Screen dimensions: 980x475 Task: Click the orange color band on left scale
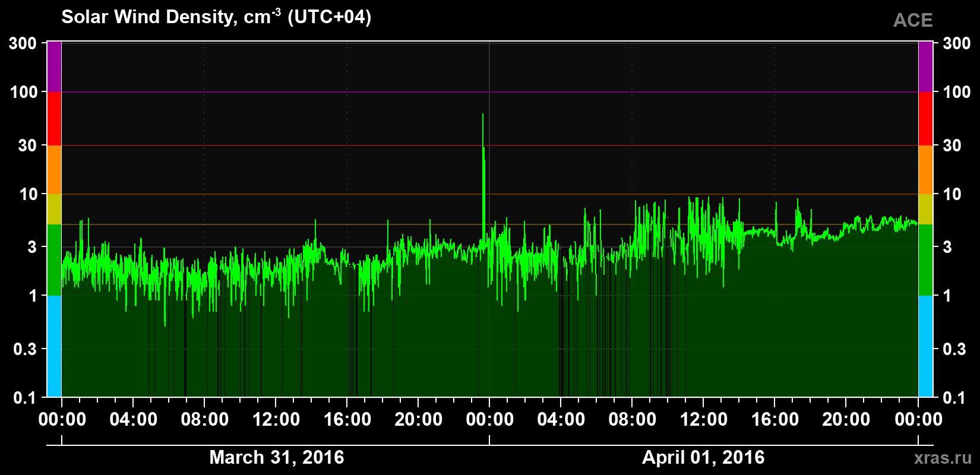[54, 170]
